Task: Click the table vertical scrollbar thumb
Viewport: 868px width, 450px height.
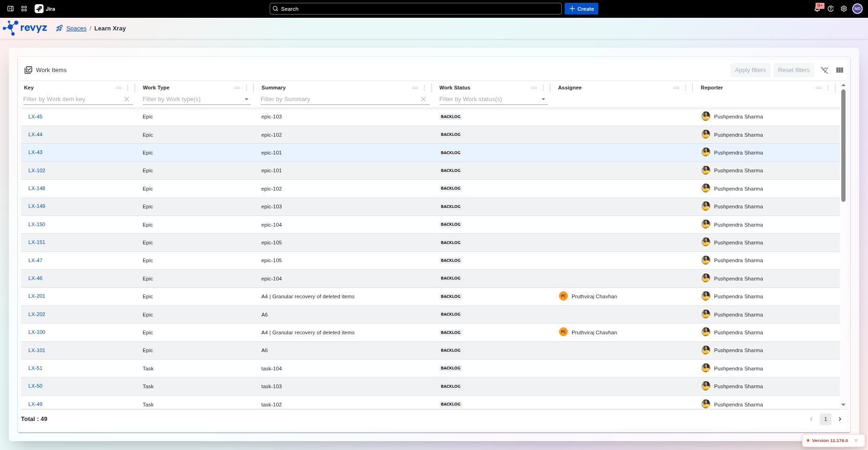Action: click(x=843, y=145)
